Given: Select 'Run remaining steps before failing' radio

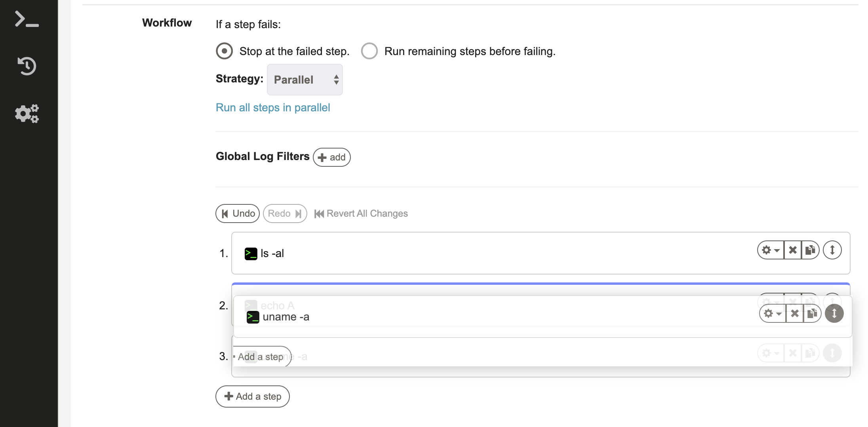Looking at the screenshot, I should 369,51.
